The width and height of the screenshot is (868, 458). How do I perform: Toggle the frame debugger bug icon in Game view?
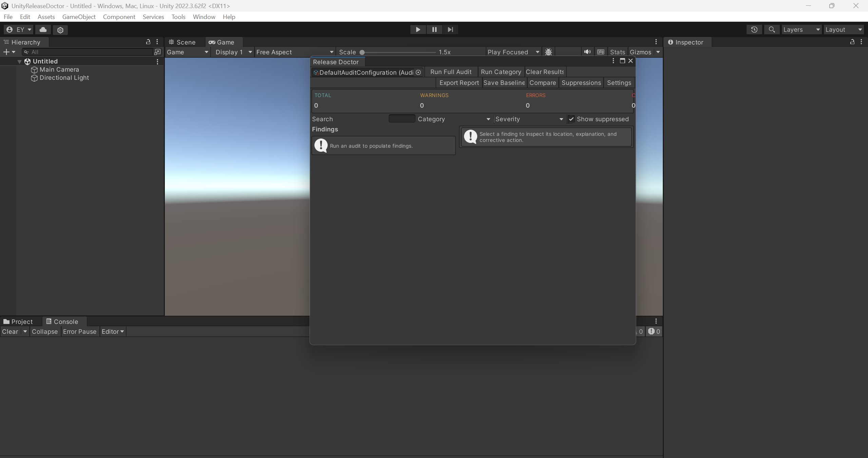pyautogui.click(x=548, y=52)
